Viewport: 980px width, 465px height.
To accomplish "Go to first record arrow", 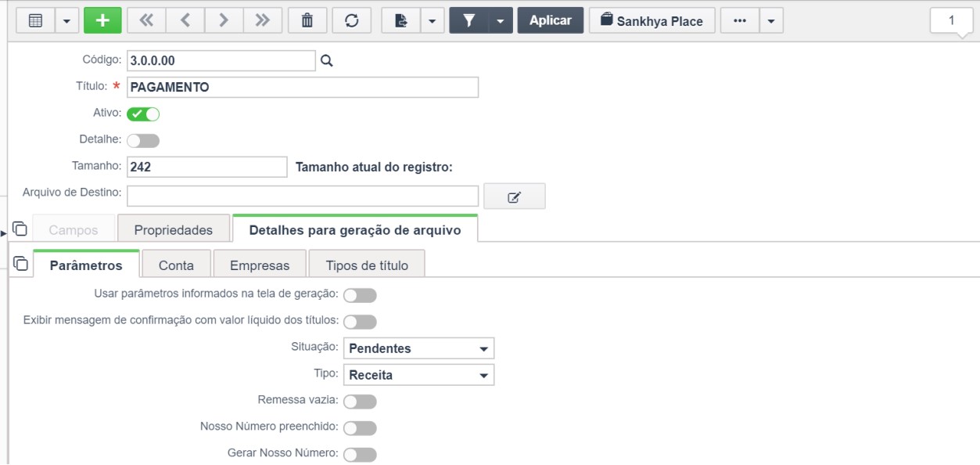I will click(x=146, y=20).
